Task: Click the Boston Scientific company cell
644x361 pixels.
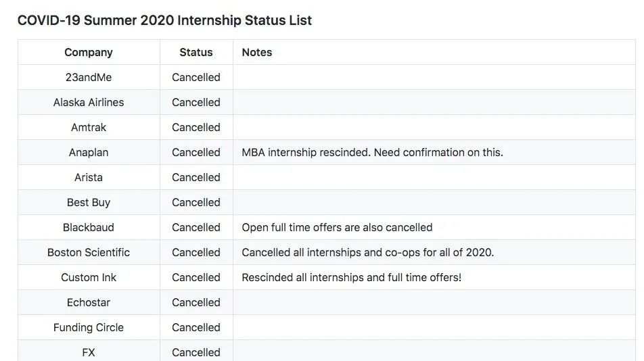Action: point(89,252)
